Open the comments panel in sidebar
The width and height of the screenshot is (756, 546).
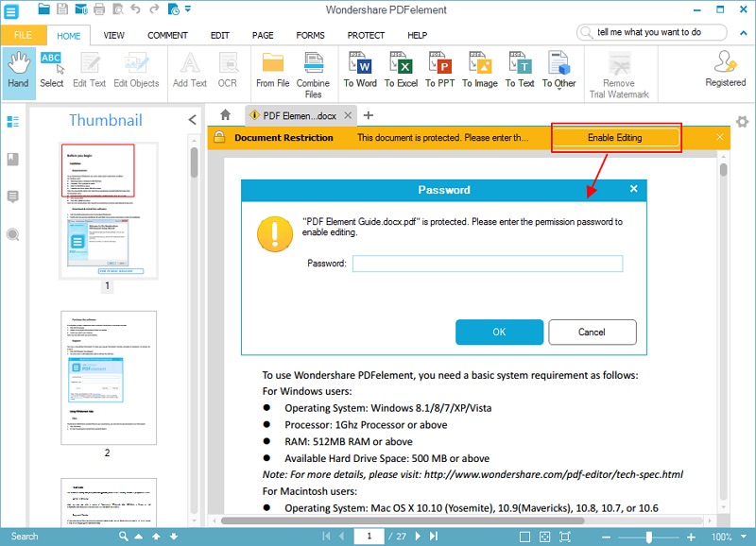[x=13, y=196]
